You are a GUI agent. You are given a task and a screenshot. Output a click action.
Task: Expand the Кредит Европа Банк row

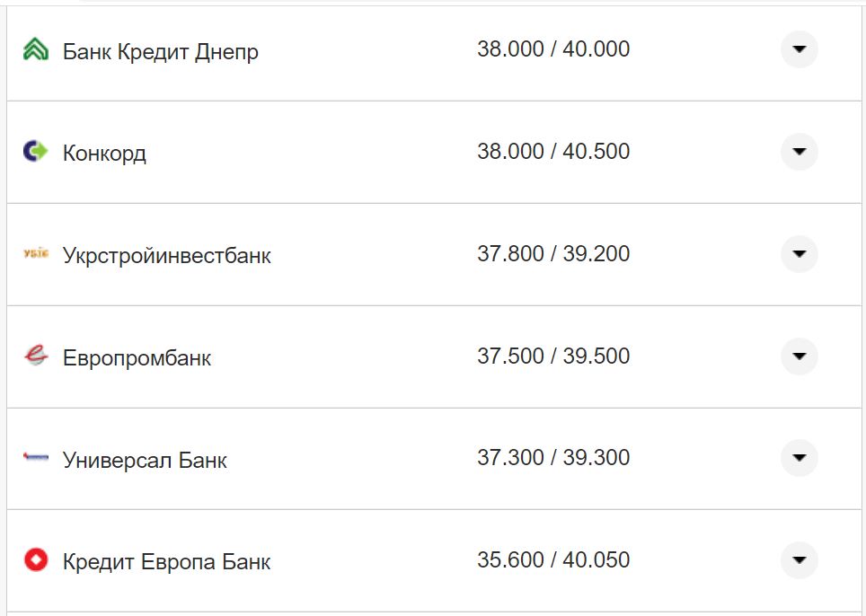[x=799, y=559]
